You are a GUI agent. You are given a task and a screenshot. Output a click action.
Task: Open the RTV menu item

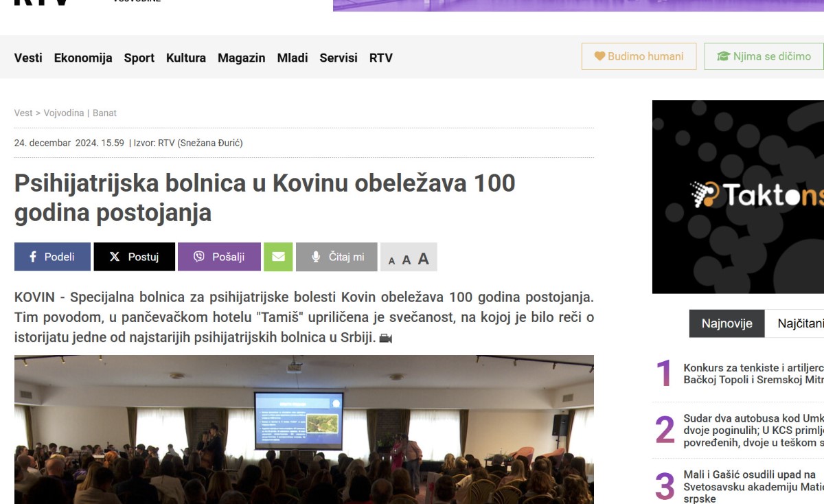[381, 58]
